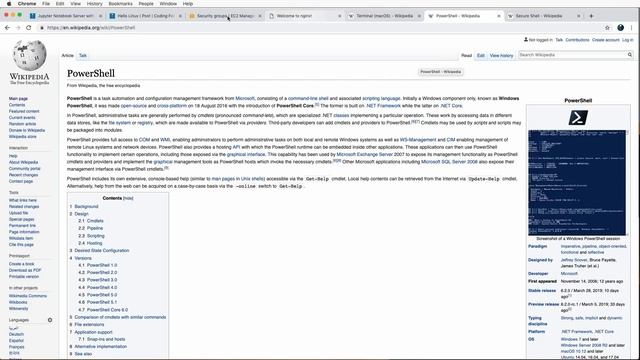Bookmark page with the star icon

(x=607, y=28)
